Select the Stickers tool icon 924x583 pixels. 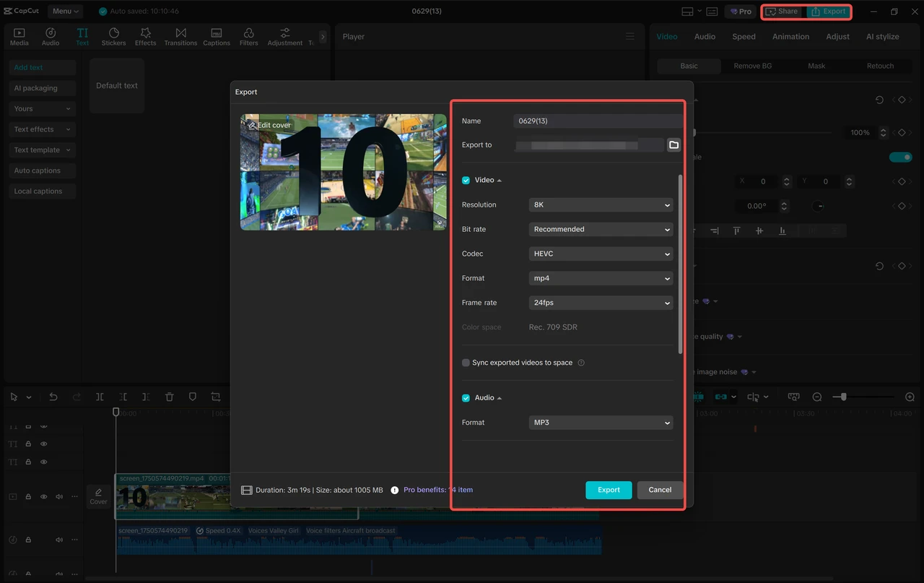pos(113,33)
